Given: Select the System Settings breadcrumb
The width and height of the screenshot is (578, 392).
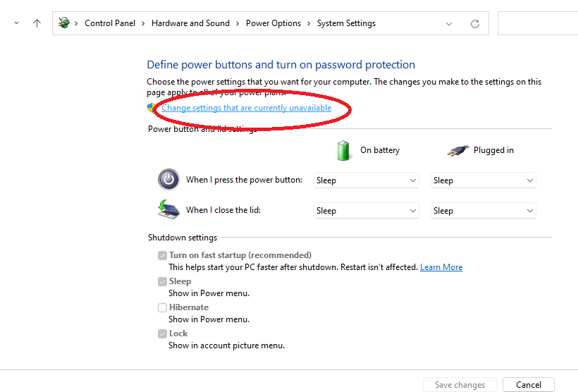Looking at the screenshot, I should [x=346, y=23].
